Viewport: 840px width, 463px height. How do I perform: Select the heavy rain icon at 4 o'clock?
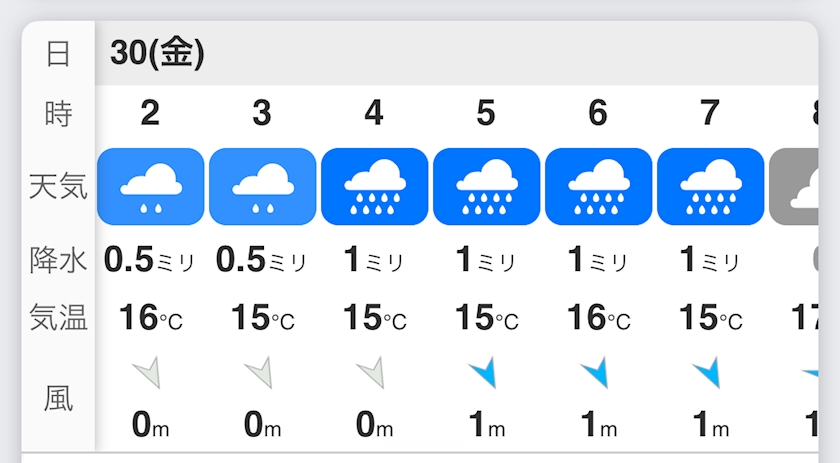point(374,186)
